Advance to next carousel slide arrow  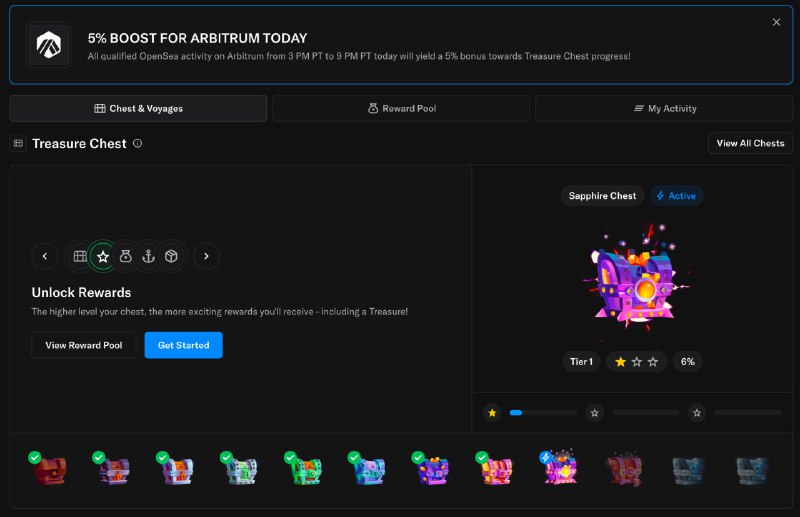[206, 256]
